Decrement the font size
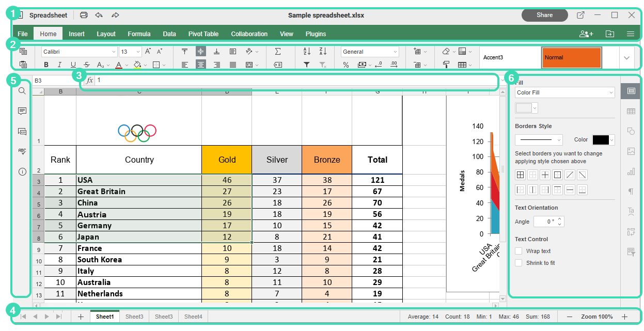 [x=160, y=52]
